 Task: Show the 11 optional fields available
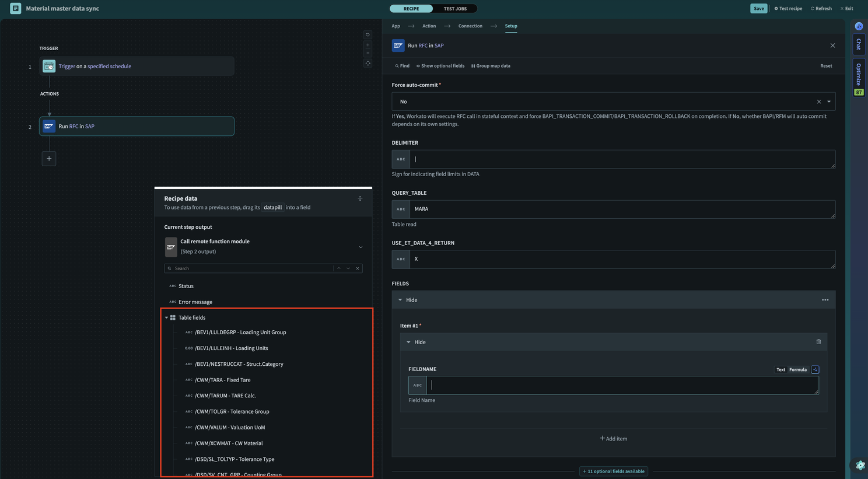[x=614, y=471]
